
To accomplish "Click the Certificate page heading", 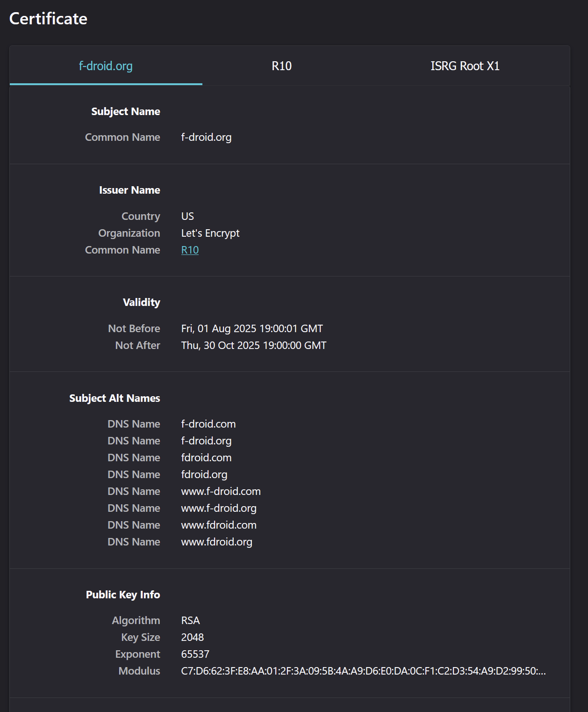I will tap(48, 19).
